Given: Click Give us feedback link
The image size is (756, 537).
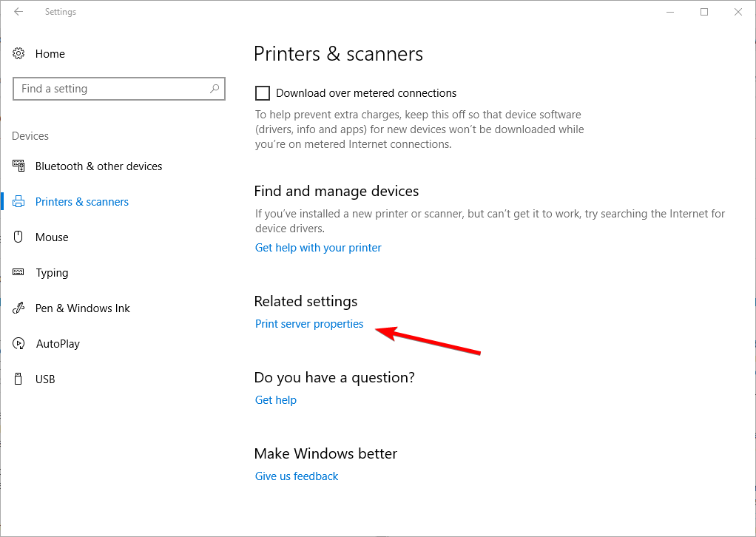Looking at the screenshot, I should (x=297, y=476).
